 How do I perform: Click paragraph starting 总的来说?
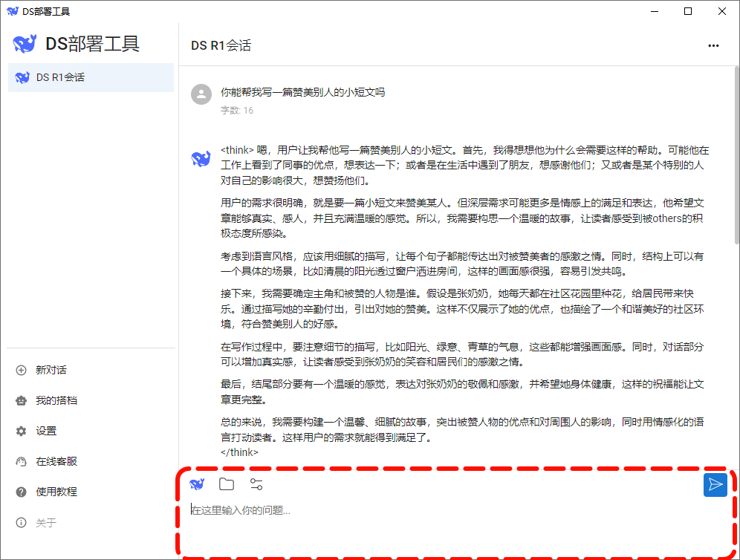[x=462, y=429]
